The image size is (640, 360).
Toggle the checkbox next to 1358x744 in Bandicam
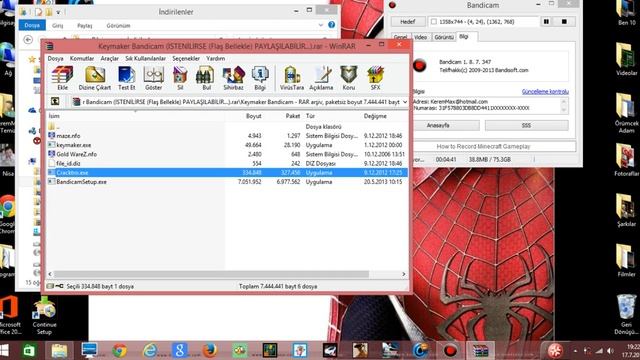click(x=433, y=22)
